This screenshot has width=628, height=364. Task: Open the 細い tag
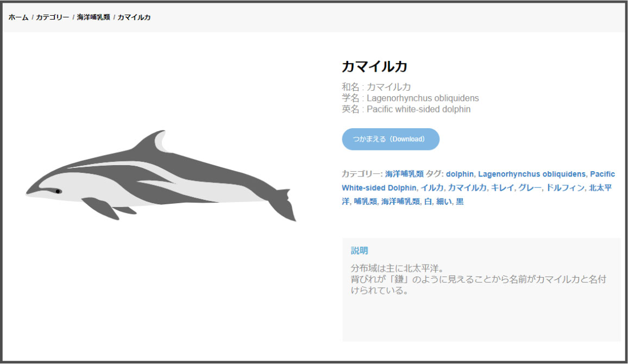tap(444, 201)
